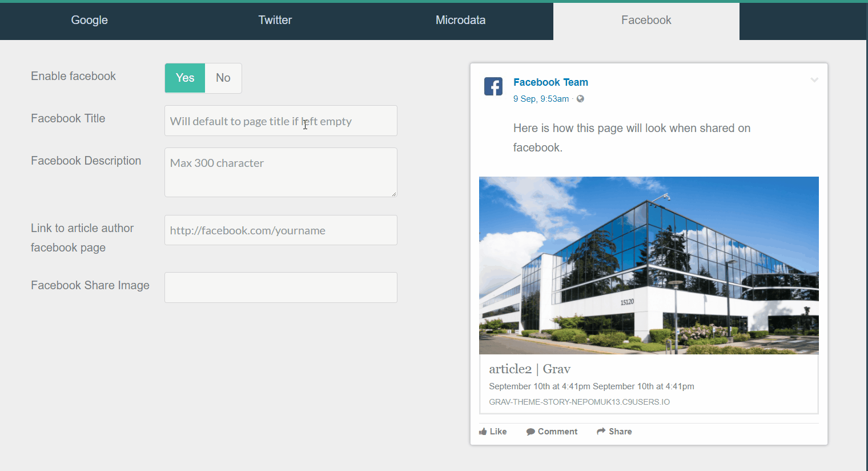Click into the Facebook Description textarea
The width and height of the screenshot is (868, 471).
281,172
